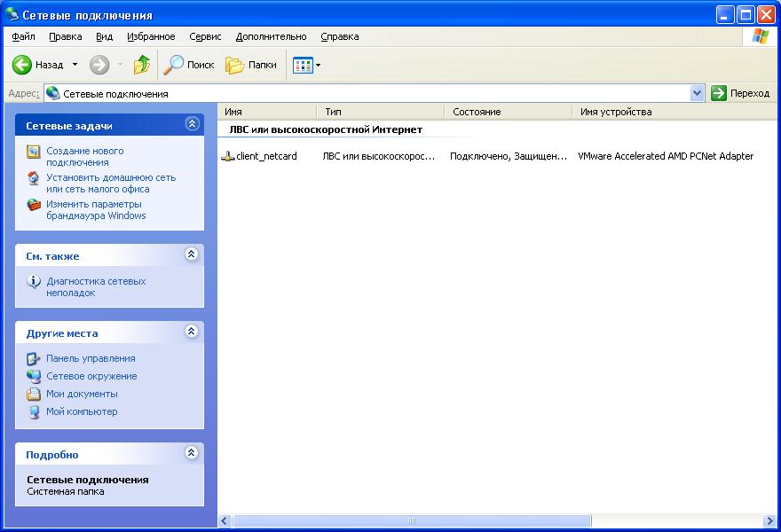The height and width of the screenshot is (532, 781).
Task: Open Диагностика сетевых неполадок link
Action: (x=96, y=286)
